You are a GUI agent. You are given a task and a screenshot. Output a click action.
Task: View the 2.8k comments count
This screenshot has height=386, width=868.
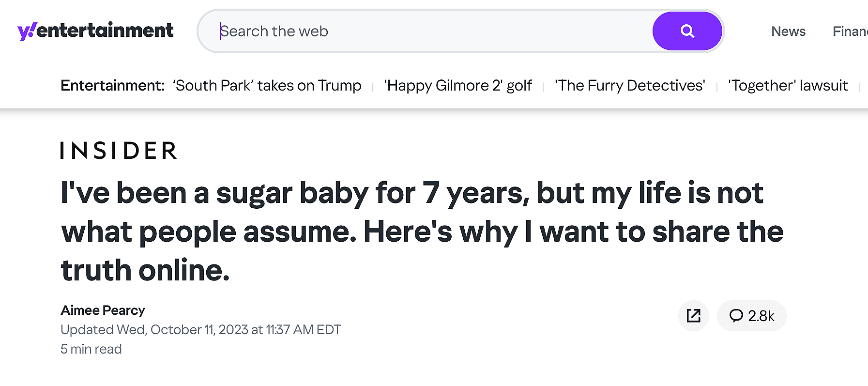click(761, 316)
